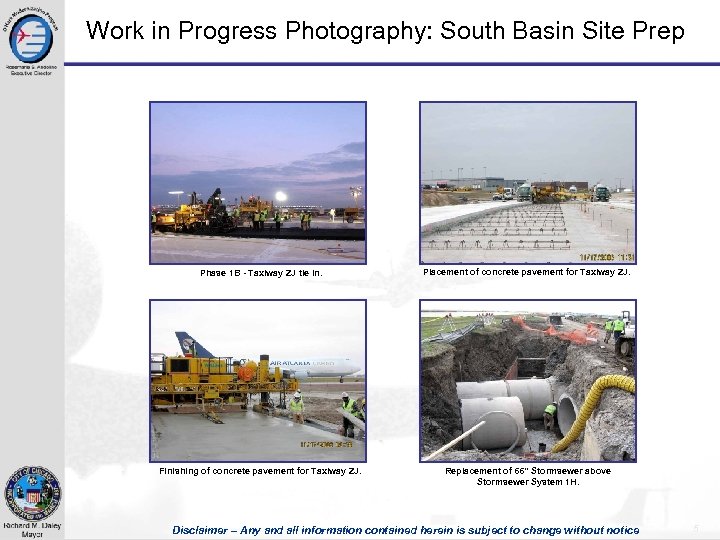This screenshot has width=720, height=540.
Task: Click 'Executive Director' text under top logo
Action: [31, 73]
